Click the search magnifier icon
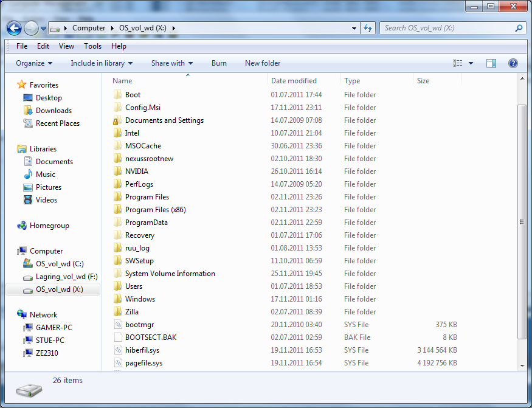Screen dimensions: 532x408 tap(519, 28)
